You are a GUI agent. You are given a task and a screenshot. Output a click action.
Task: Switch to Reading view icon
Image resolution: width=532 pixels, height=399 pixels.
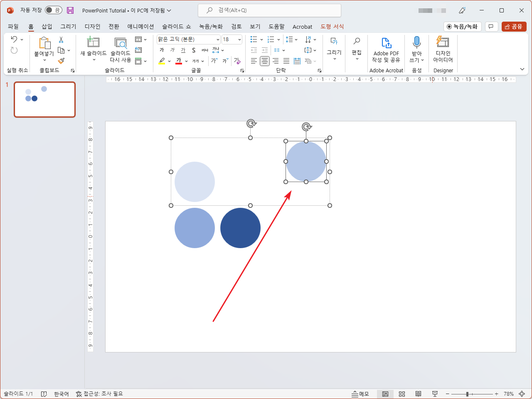[419, 394]
